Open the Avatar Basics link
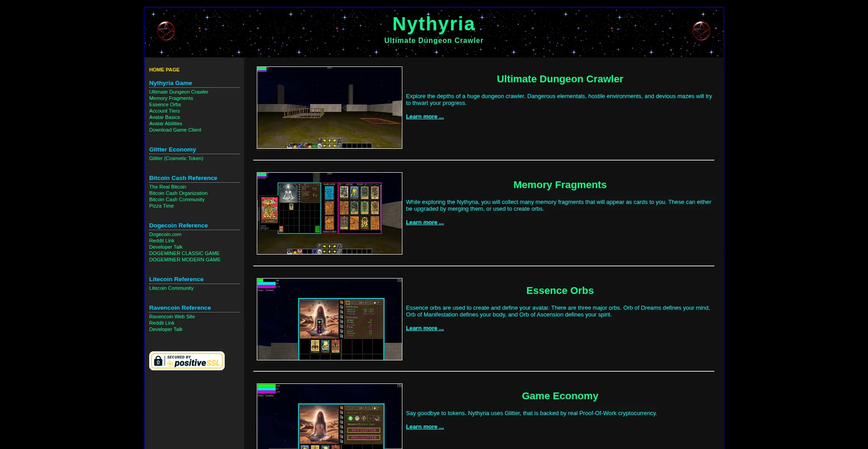 [164, 117]
